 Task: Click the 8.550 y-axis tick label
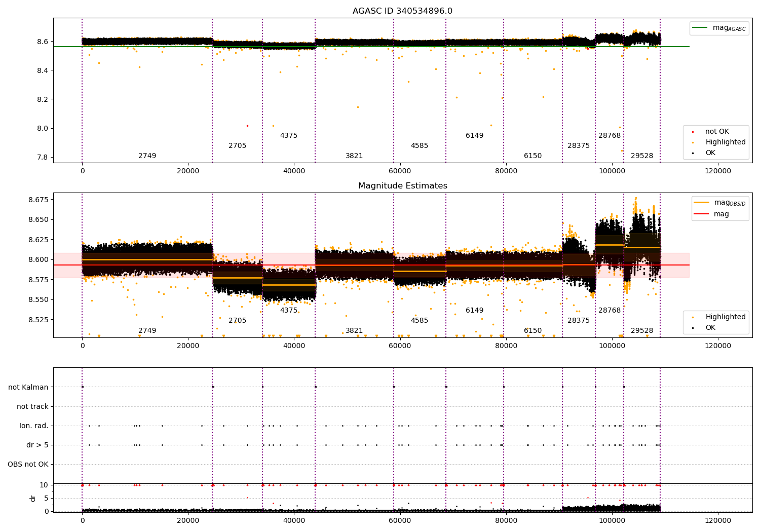(39, 300)
